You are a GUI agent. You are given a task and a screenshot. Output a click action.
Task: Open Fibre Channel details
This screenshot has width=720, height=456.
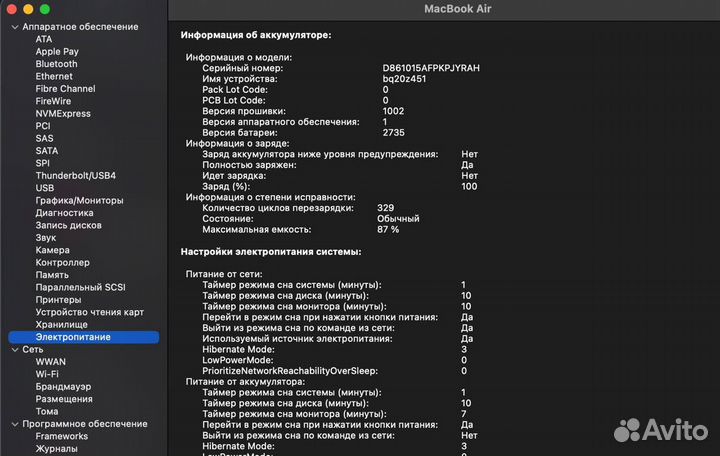coord(65,89)
